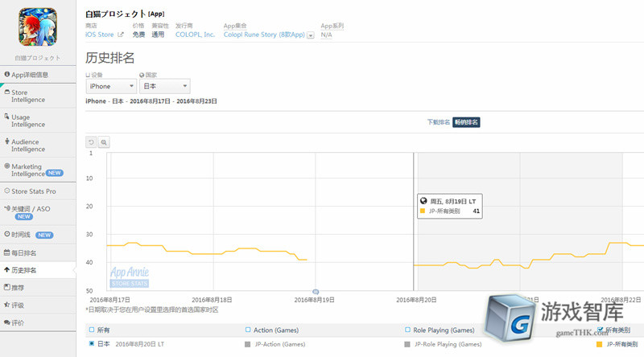This screenshot has height=357, width=644.
Task: Click the speech bubble icon beside 评价
Action: coord(7,322)
